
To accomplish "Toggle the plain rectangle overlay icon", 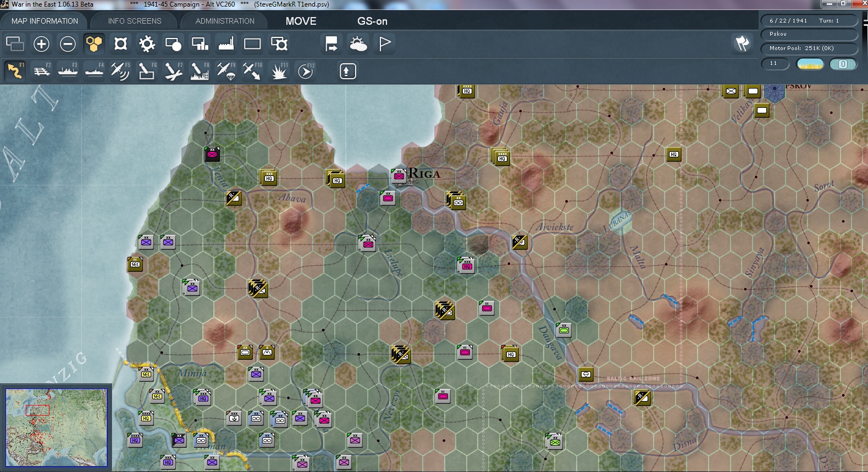I will [x=252, y=43].
